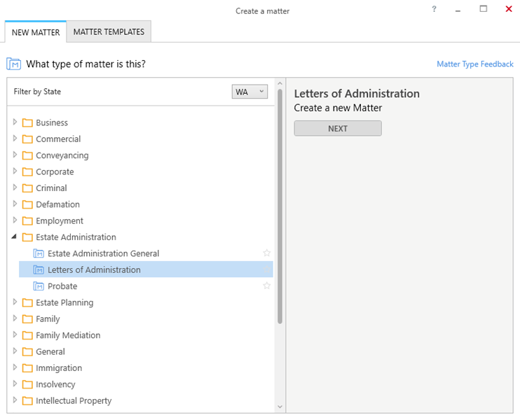This screenshot has height=420, width=520.
Task: Click the Criminal folder icon
Action: [27, 188]
